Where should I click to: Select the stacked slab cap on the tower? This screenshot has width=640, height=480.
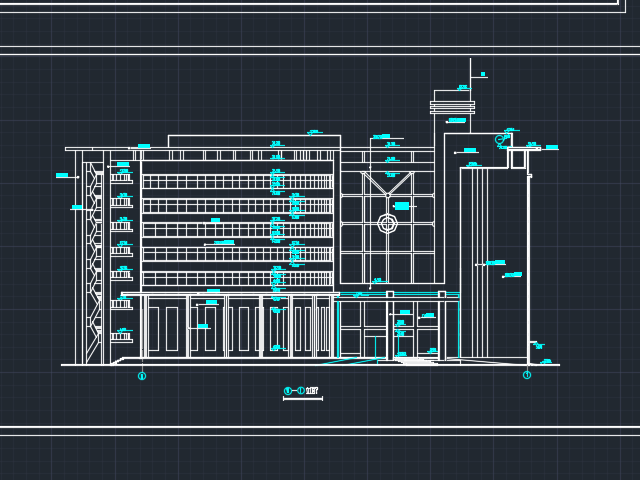coord(452,105)
